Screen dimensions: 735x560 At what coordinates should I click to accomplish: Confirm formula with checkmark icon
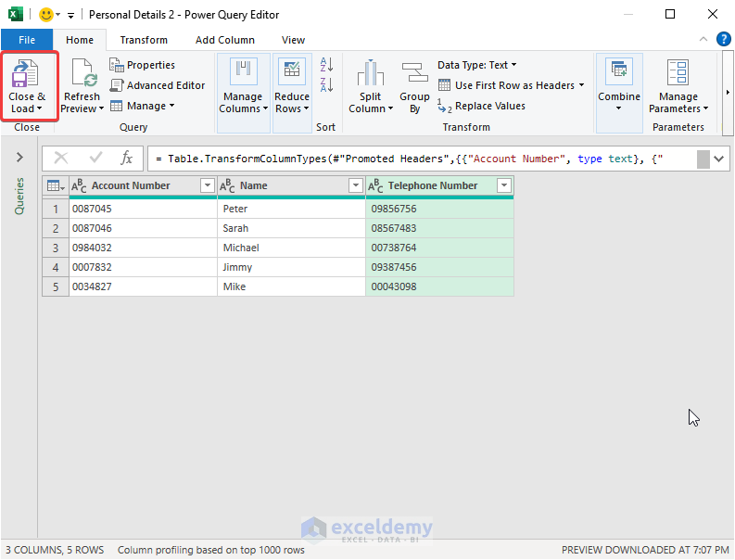click(x=95, y=158)
